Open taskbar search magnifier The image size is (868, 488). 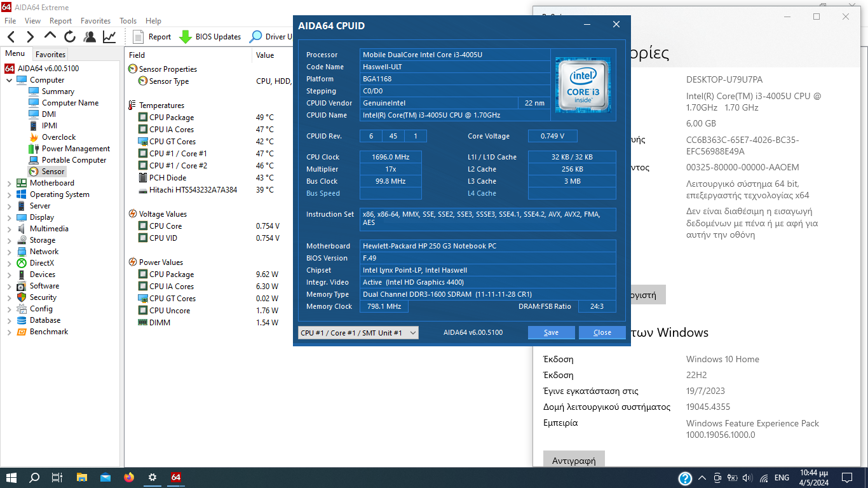click(x=34, y=477)
